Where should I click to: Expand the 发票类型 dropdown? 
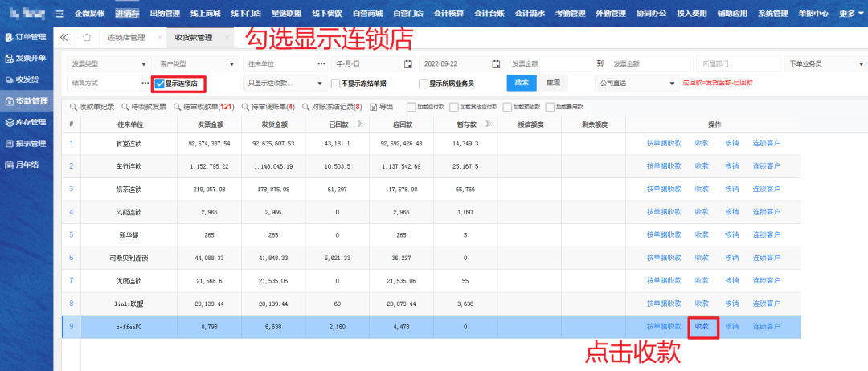click(109, 63)
